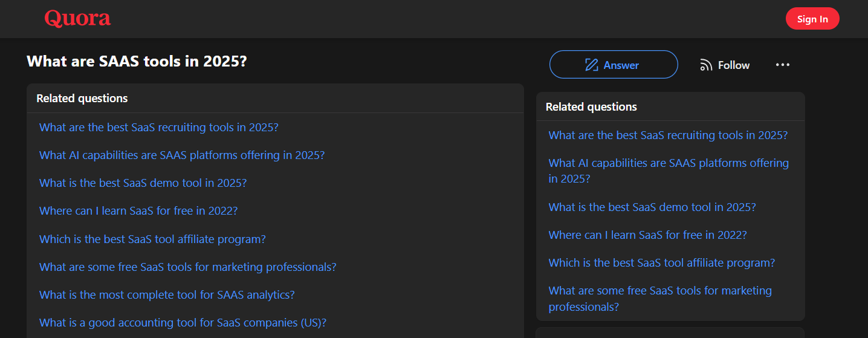Open left list link 'learn SaaS for free in 2022'
868x338 pixels.
138,210
